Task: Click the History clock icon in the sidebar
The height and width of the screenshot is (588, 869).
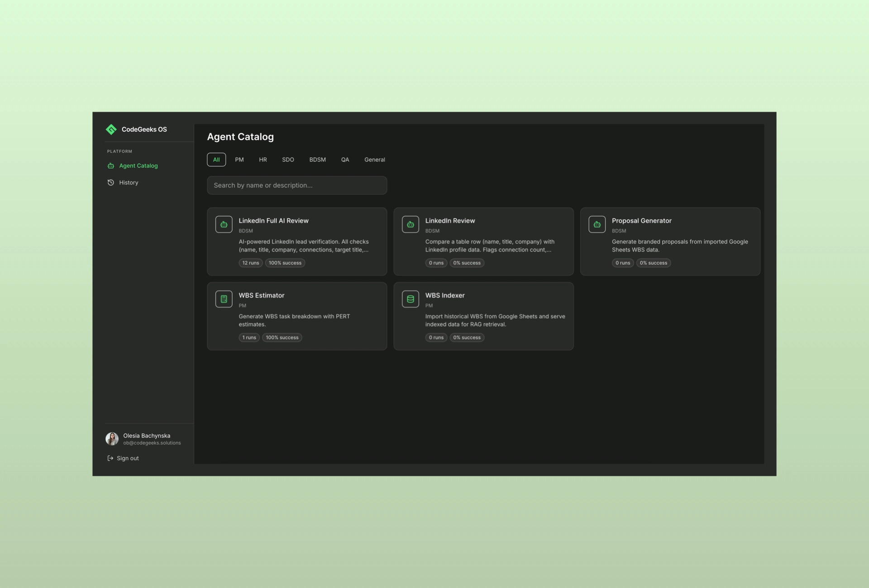Action: 111,183
